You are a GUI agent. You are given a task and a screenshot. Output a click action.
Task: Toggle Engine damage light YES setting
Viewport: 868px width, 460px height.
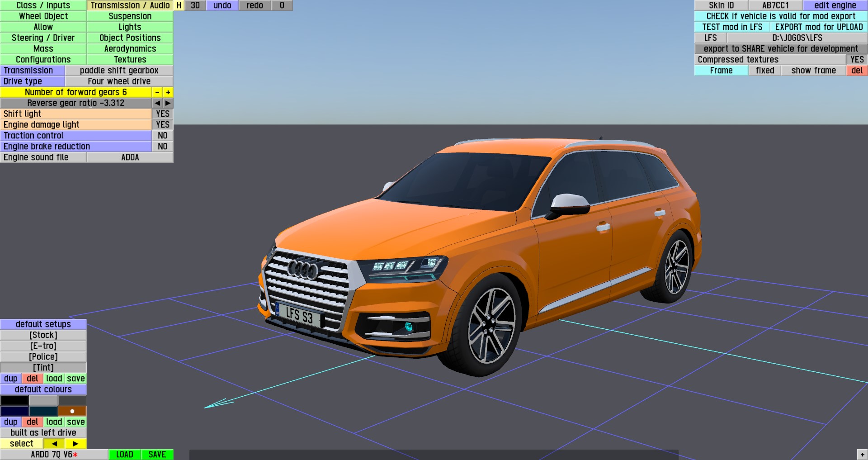click(163, 125)
